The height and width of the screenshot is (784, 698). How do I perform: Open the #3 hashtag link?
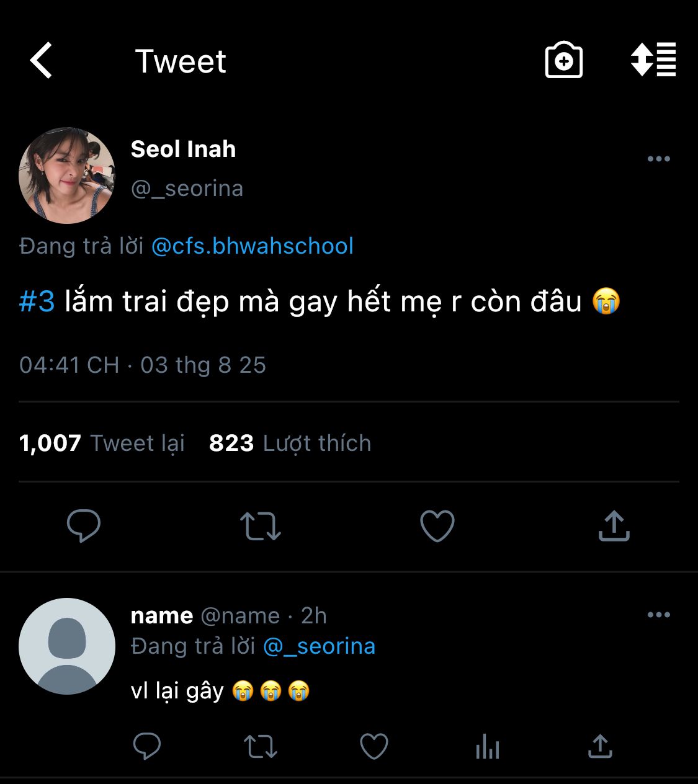pos(37,302)
